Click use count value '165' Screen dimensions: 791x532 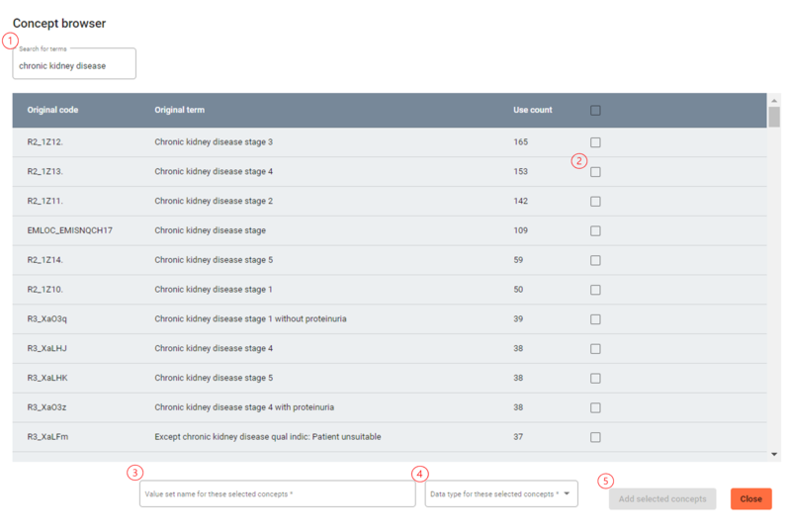(x=521, y=141)
